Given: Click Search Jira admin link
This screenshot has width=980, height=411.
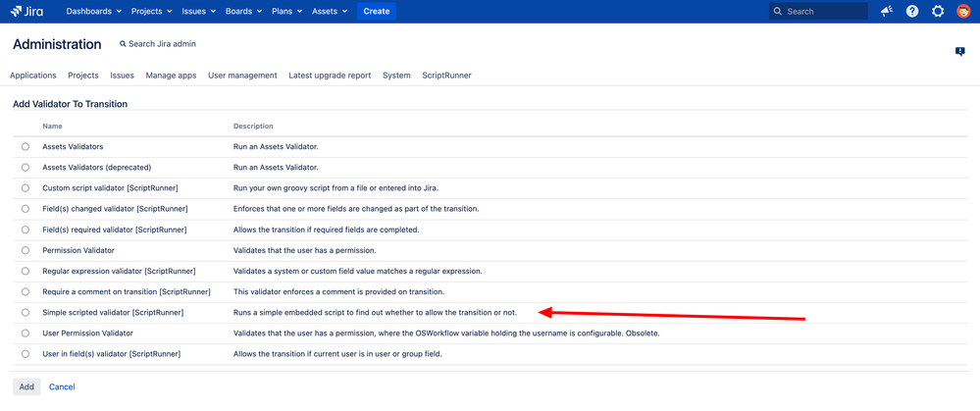Looking at the screenshot, I should click(158, 44).
